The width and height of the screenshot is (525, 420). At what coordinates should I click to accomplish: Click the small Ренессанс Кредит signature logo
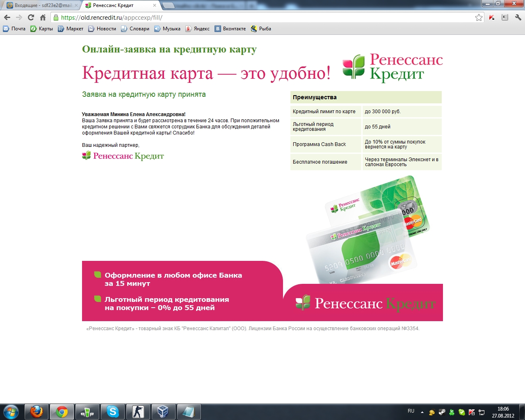coord(123,156)
